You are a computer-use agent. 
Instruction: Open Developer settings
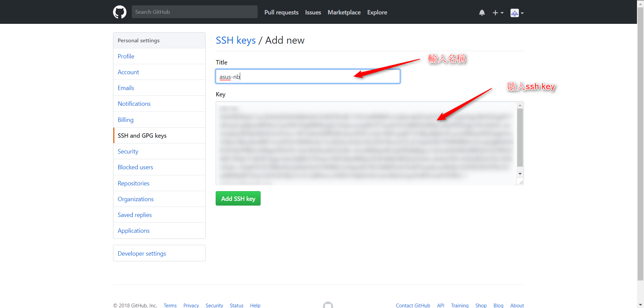pyautogui.click(x=159, y=253)
